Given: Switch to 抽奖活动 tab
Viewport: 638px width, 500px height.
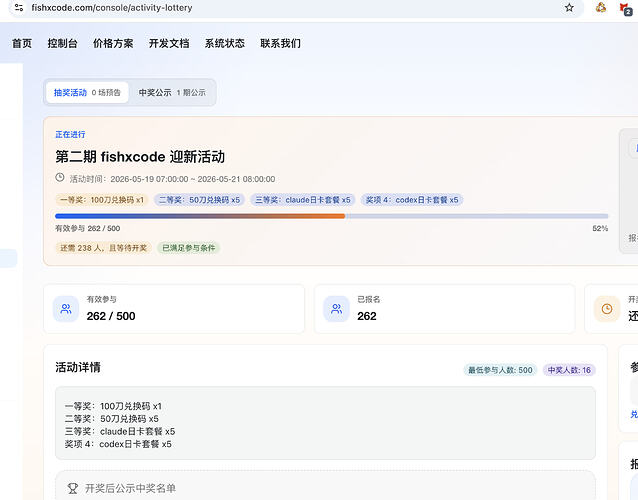Looking at the screenshot, I should [x=87, y=92].
